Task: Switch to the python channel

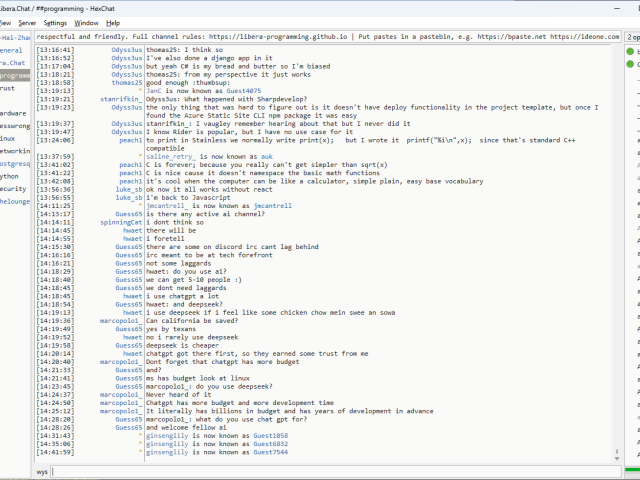Action: point(10,176)
